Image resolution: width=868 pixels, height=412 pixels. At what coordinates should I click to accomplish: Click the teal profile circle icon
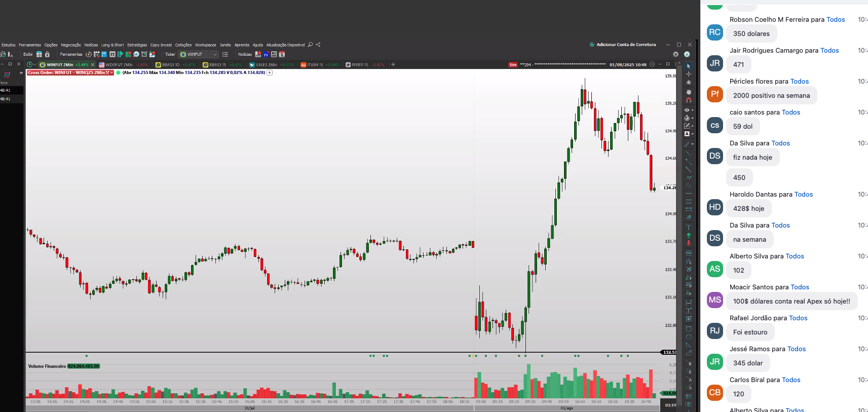687,54
